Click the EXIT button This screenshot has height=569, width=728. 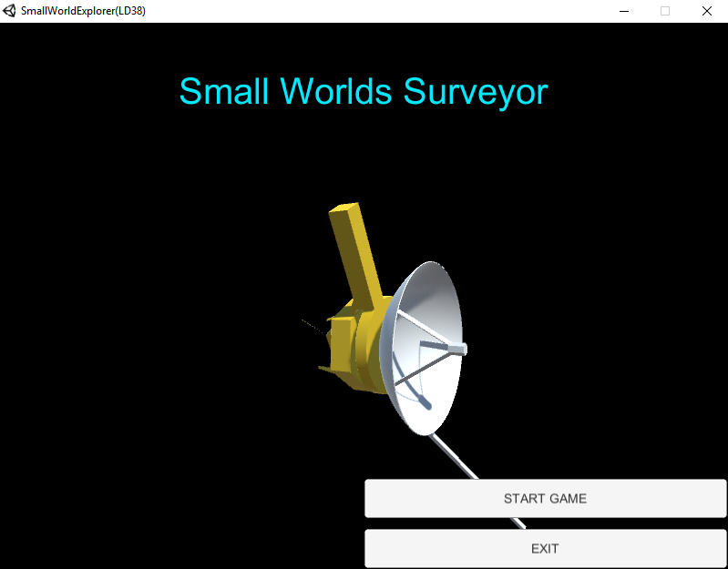click(x=546, y=549)
